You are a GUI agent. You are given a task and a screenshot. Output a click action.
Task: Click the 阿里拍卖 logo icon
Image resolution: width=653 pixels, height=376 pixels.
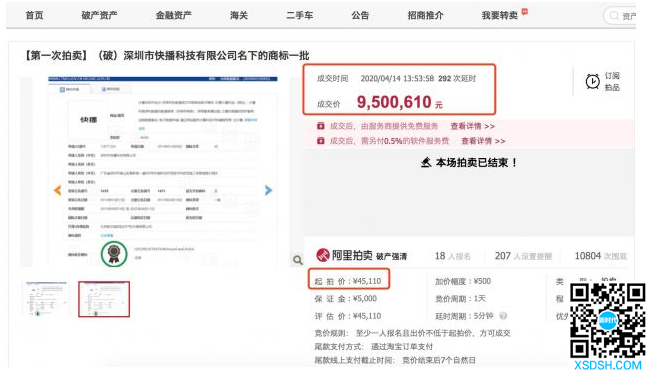click(x=323, y=255)
